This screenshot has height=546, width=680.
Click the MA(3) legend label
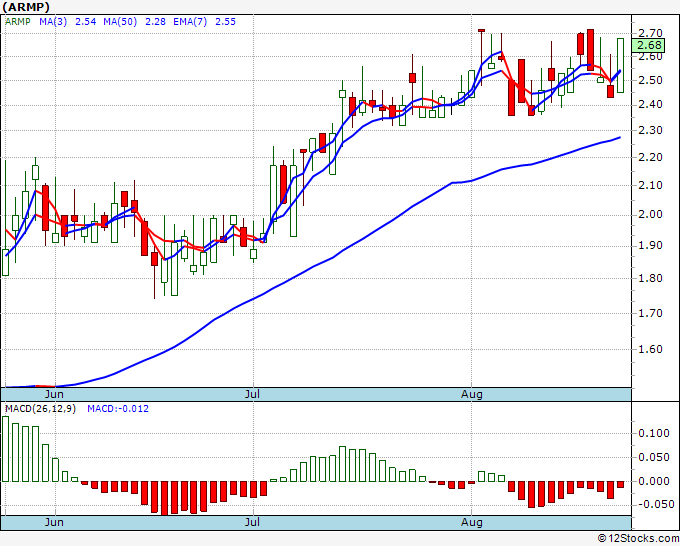(x=53, y=22)
